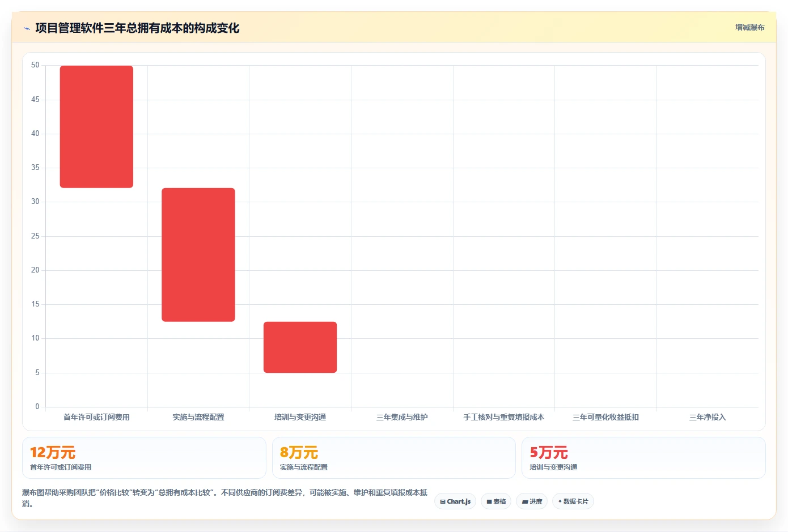Click the chart title 项目管理软件三年总拥有成本的构成变化

pyautogui.click(x=137, y=28)
